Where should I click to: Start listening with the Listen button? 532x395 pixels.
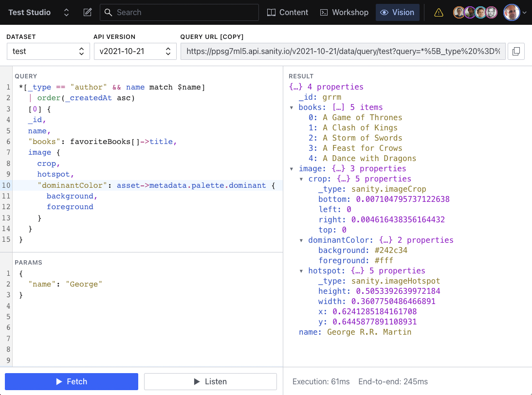click(x=210, y=381)
